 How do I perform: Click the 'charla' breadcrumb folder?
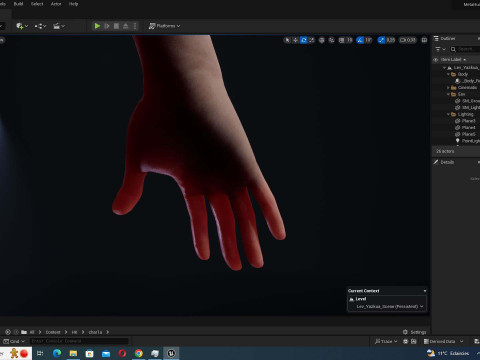[95, 332]
